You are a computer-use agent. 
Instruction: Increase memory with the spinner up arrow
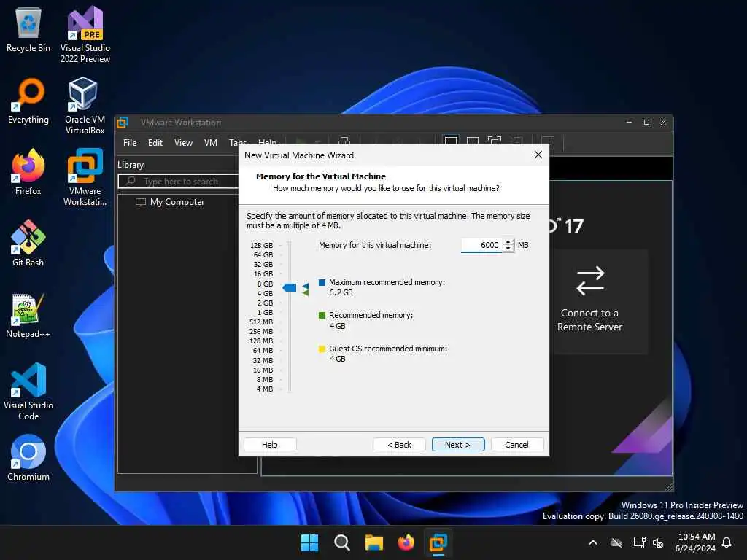click(x=508, y=242)
